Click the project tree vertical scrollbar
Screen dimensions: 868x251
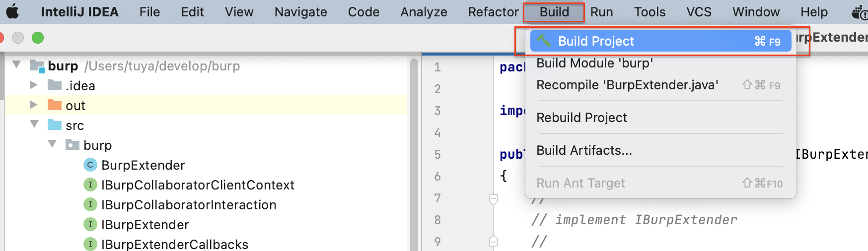point(414,149)
